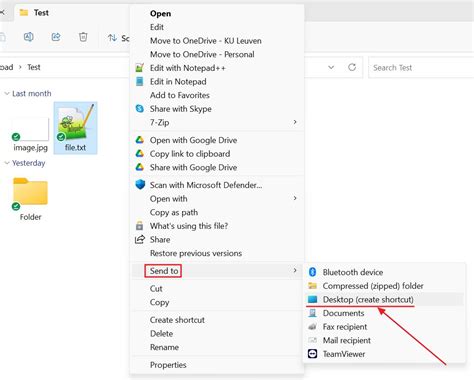Collapse the Last month group
Image resolution: width=474 pixels, height=380 pixels.
click(6, 93)
